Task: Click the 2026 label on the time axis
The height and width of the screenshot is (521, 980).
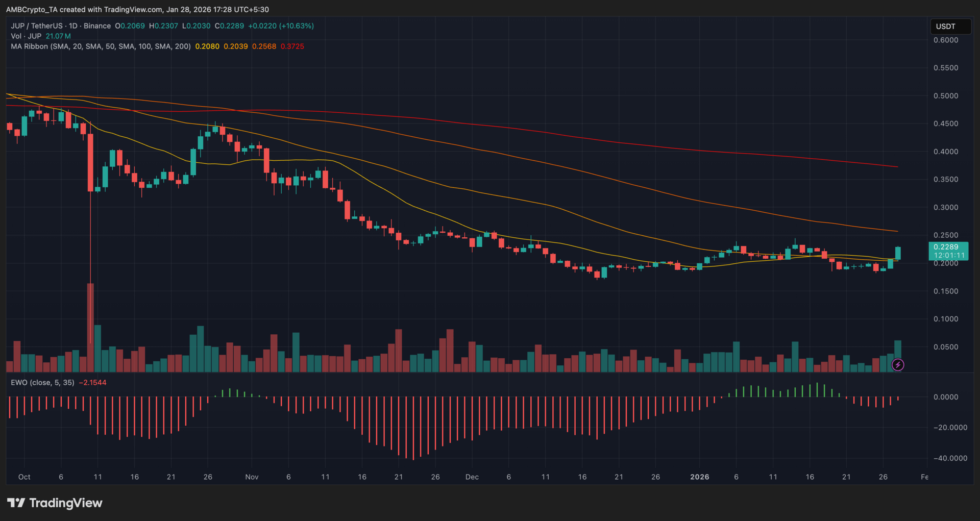Action: pyautogui.click(x=699, y=477)
